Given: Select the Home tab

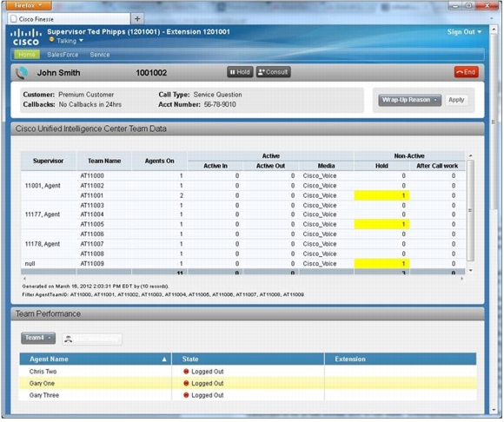Looking at the screenshot, I should 27,55.
